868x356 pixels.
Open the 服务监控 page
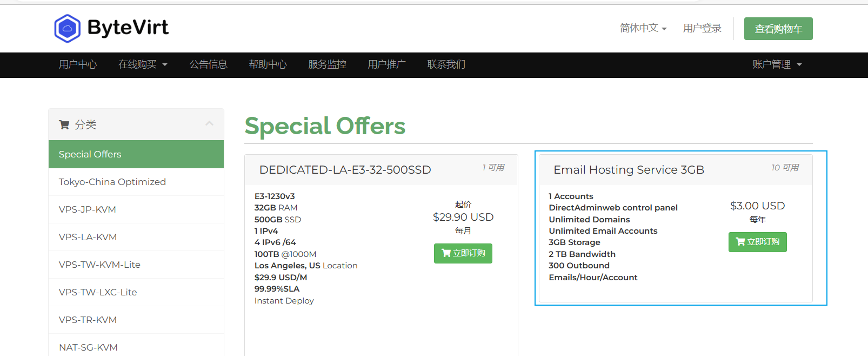click(327, 64)
